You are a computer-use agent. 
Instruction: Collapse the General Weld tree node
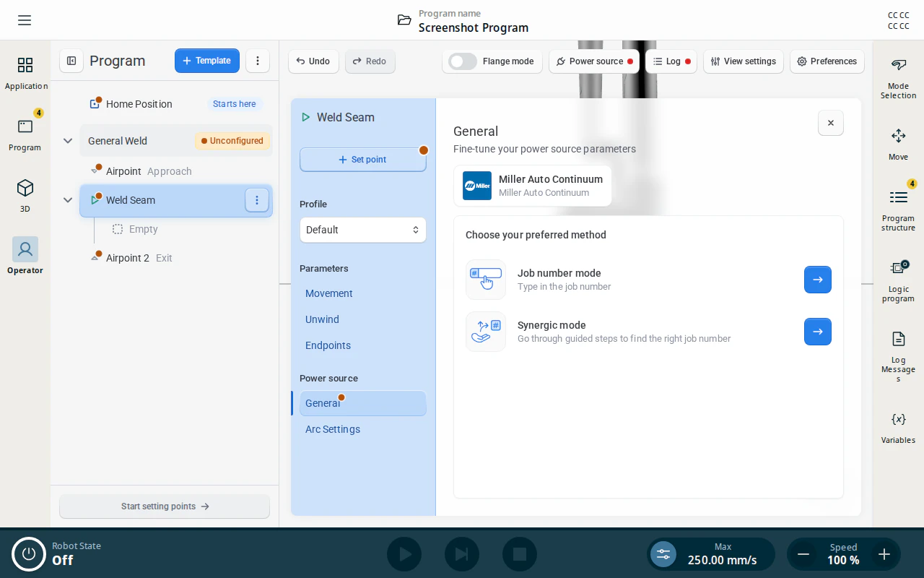(x=68, y=141)
